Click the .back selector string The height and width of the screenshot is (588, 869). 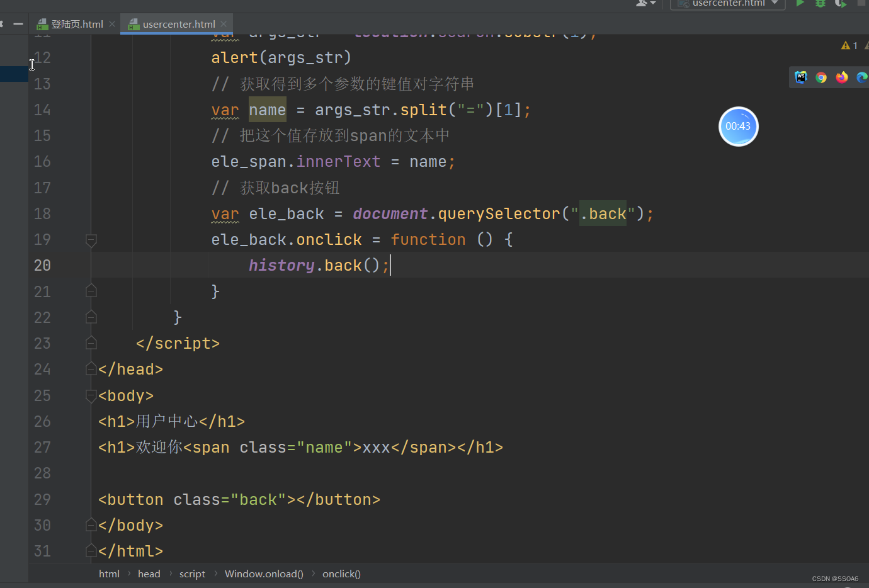coord(603,214)
